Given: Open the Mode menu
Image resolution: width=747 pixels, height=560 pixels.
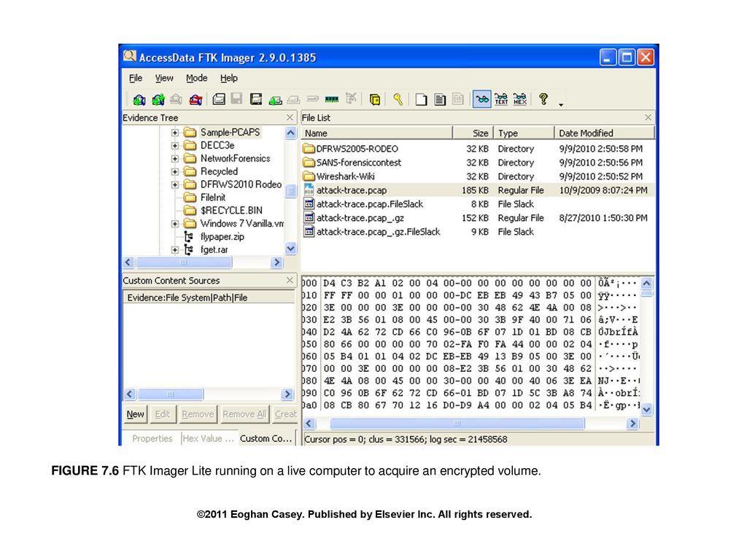Looking at the screenshot, I should pos(197,78).
